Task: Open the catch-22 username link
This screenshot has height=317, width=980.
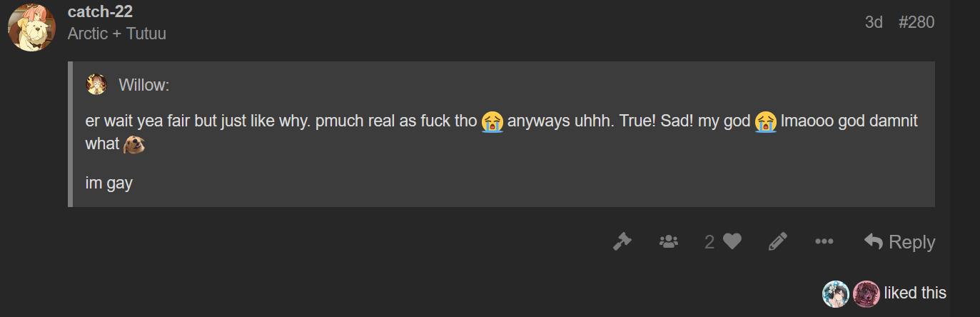Action: click(100, 11)
